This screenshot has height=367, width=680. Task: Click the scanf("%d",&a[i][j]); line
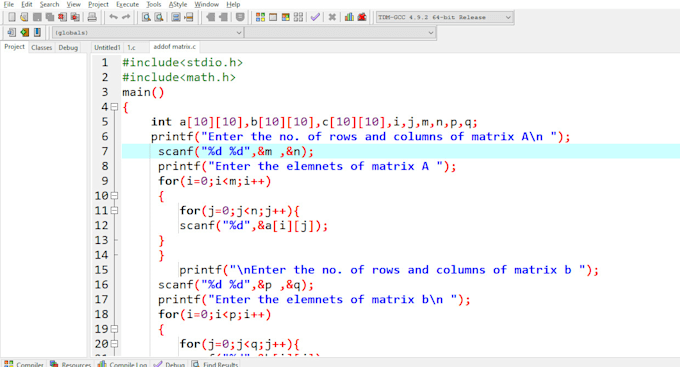tap(254, 226)
